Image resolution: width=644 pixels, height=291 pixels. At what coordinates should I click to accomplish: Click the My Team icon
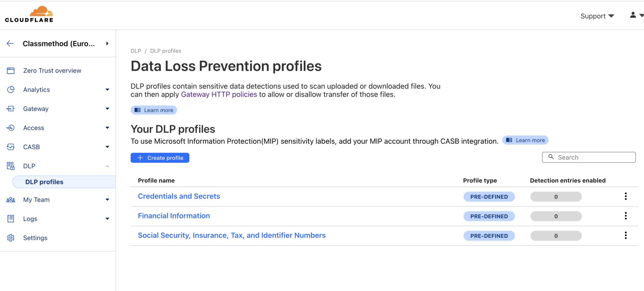pyautogui.click(x=11, y=200)
